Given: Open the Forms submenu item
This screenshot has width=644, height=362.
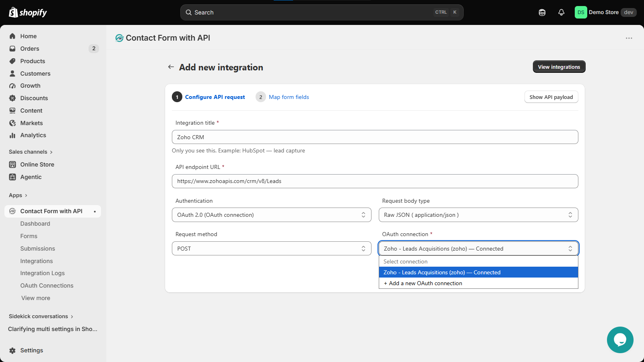Looking at the screenshot, I should click(x=29, y=236).
